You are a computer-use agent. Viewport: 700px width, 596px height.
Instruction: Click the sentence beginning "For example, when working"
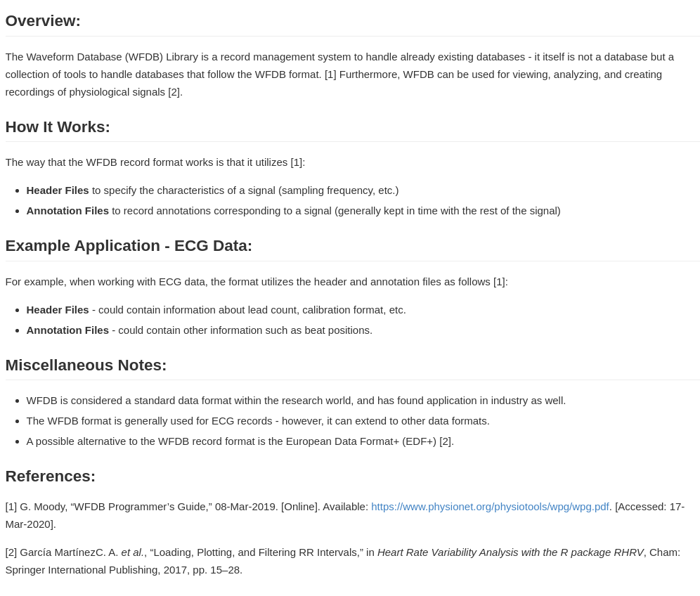[256, 282]
